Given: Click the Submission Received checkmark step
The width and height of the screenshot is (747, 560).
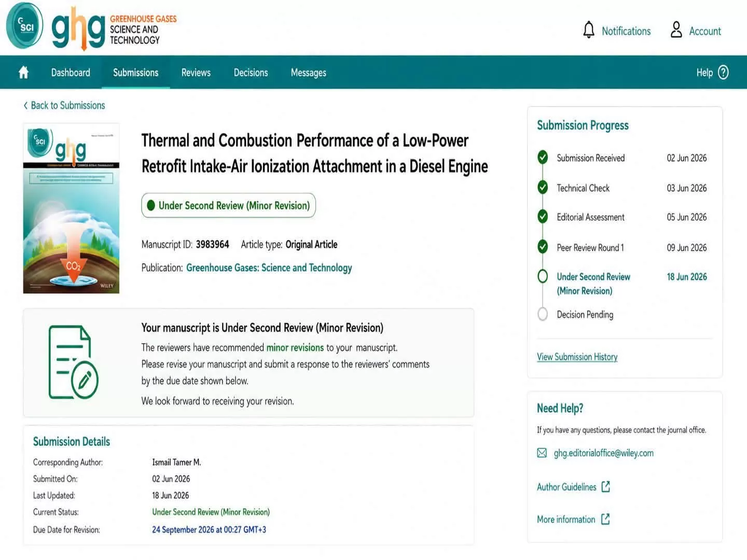Looking at the screenshot, I should pos(543,157).
